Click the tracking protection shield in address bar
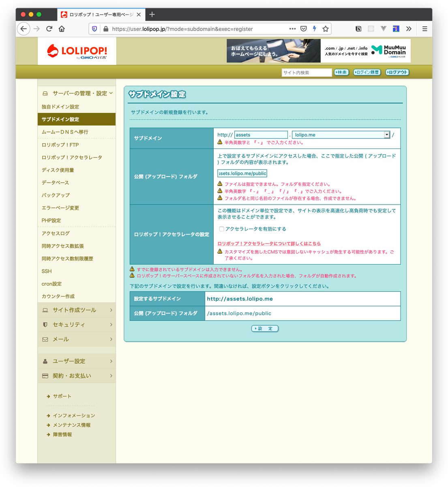 pos(94,29)
